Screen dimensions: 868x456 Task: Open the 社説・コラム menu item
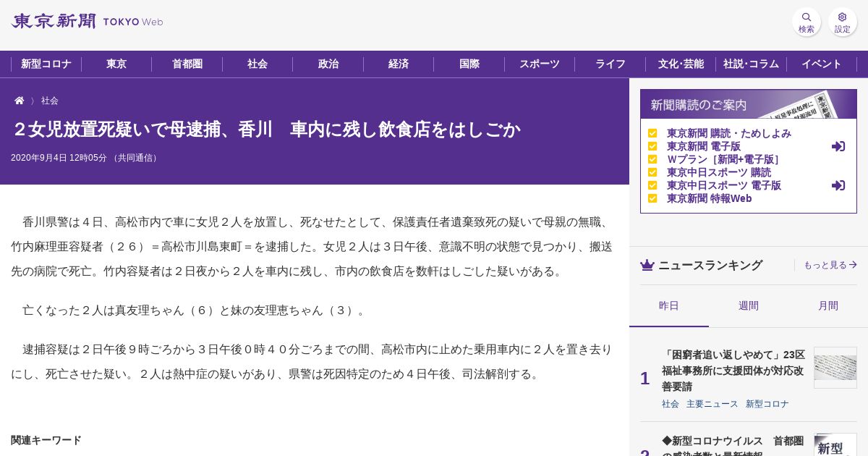pos(752,64)
